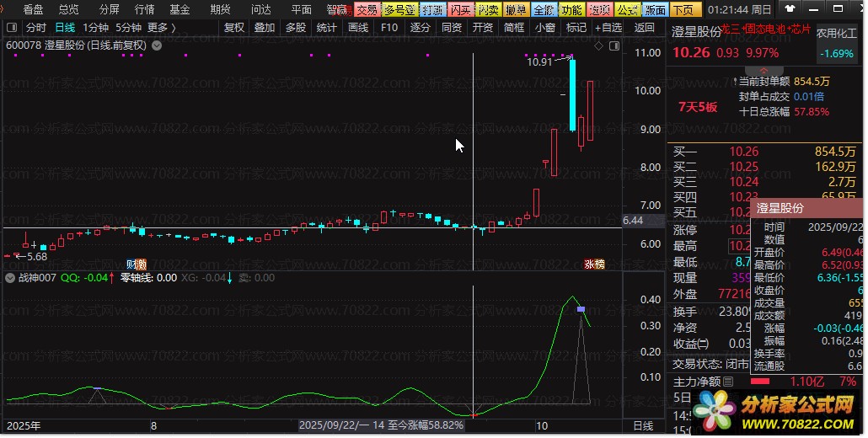Viewport: 868px width, 438px height.
Task: Click the 简框 toolbar button
Action: tap(514, 28)
